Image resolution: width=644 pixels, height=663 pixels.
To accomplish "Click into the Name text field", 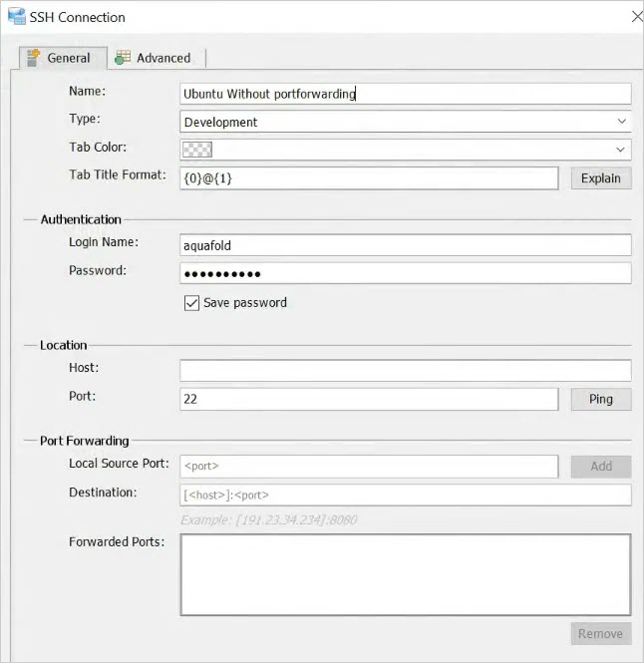I will [x=405, y=94].
